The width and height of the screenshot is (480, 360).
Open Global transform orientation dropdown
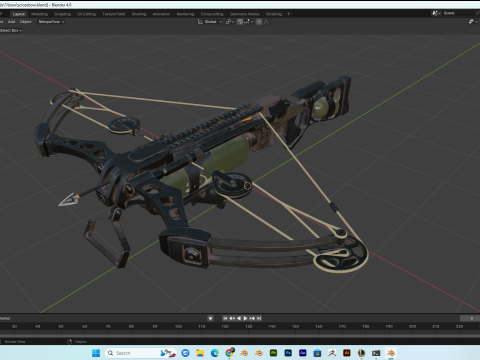[210, 22]
